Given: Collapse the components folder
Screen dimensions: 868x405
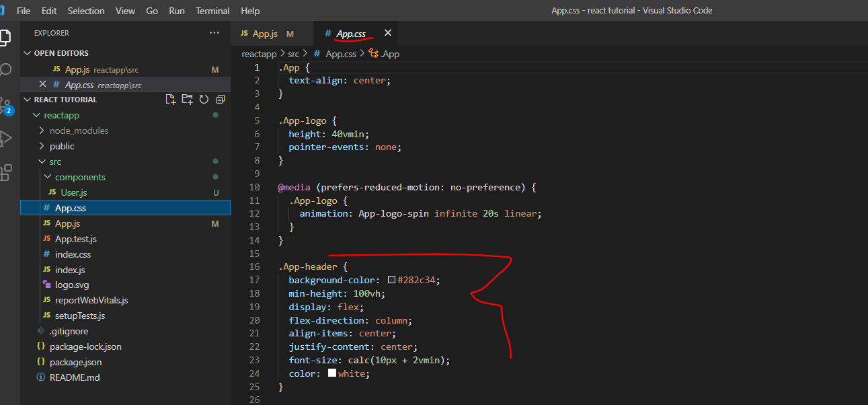Looking at the screenshot, I should pos(48,177).
